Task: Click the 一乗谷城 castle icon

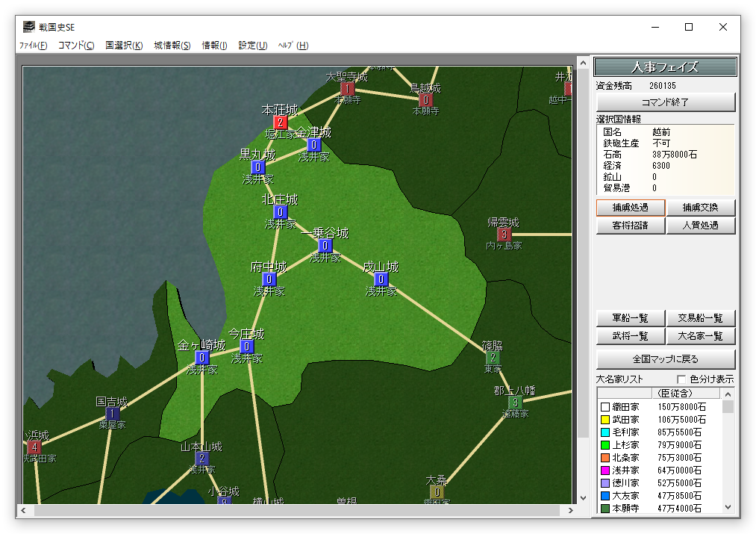Action: click(x=325, y=246)
